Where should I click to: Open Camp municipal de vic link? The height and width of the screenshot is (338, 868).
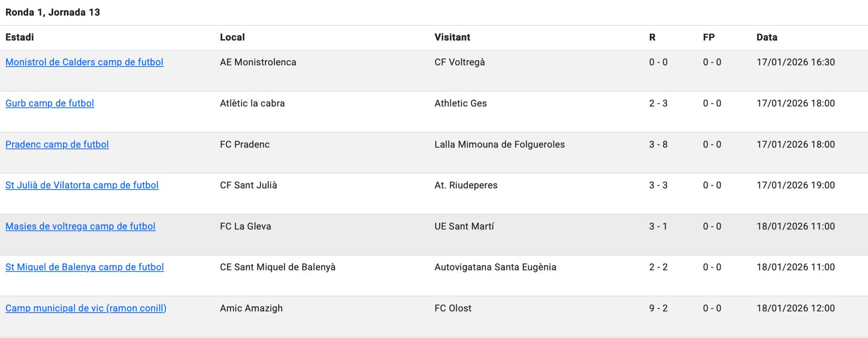point(86,309)
